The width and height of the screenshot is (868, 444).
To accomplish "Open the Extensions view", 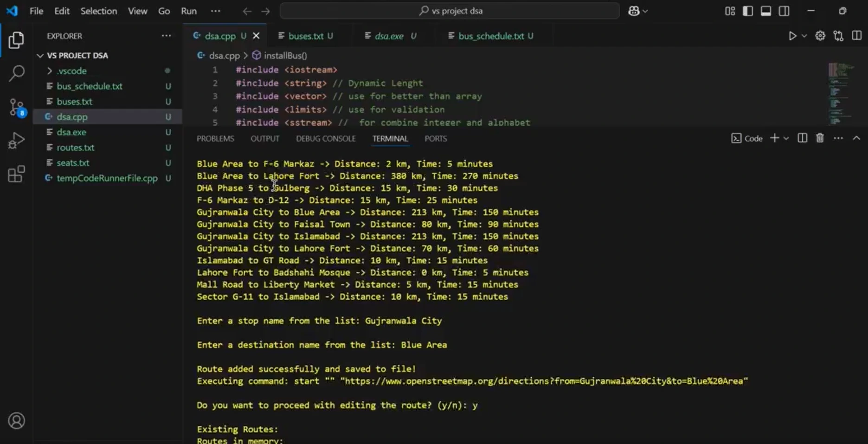I will pyautogui.click(x=16, y=174).
